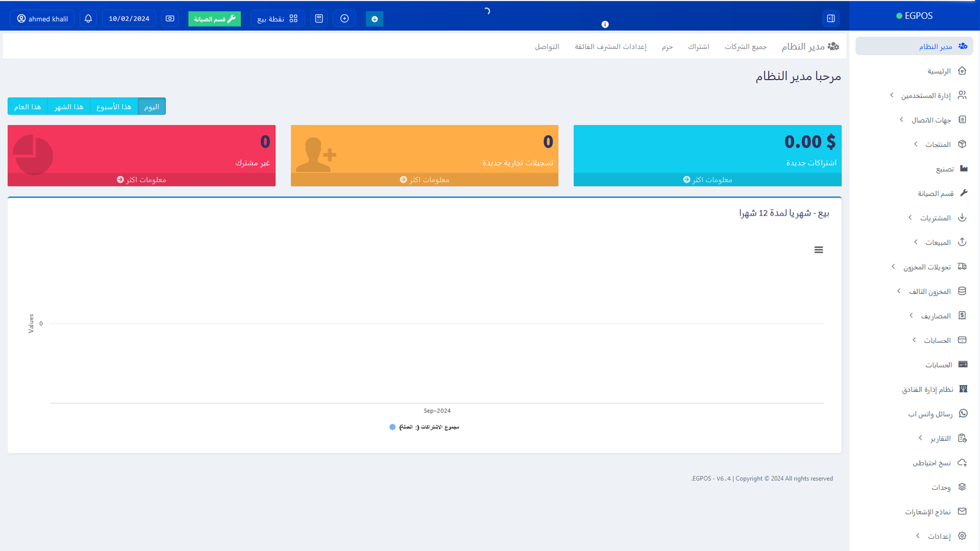This screenshot has height=551, width=980.
Task: Select اليوم filter button
Action: [x=152, y=107]
